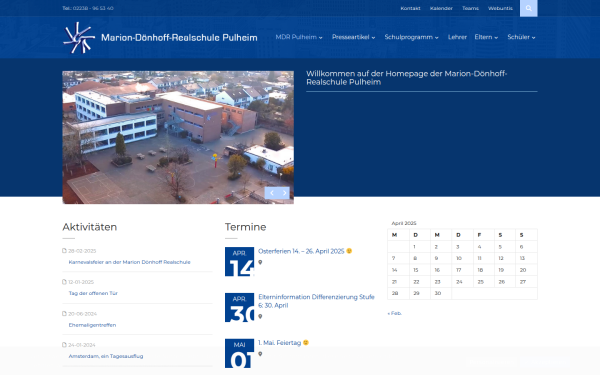
Task: Select calendar day 14
Action: click(x=395, y=270)
